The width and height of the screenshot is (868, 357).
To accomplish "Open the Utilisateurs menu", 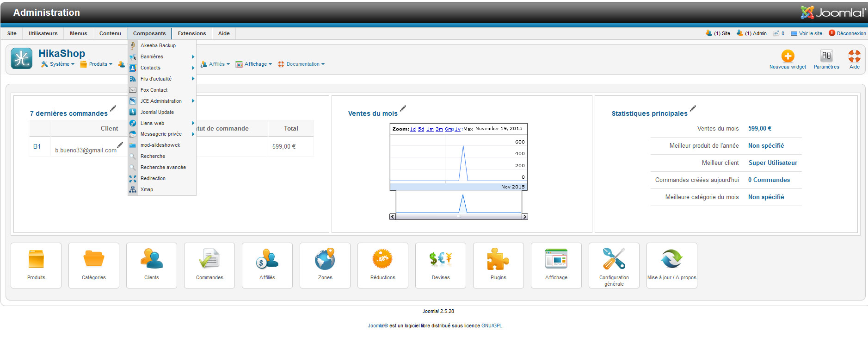I will [x=43, y=33].
